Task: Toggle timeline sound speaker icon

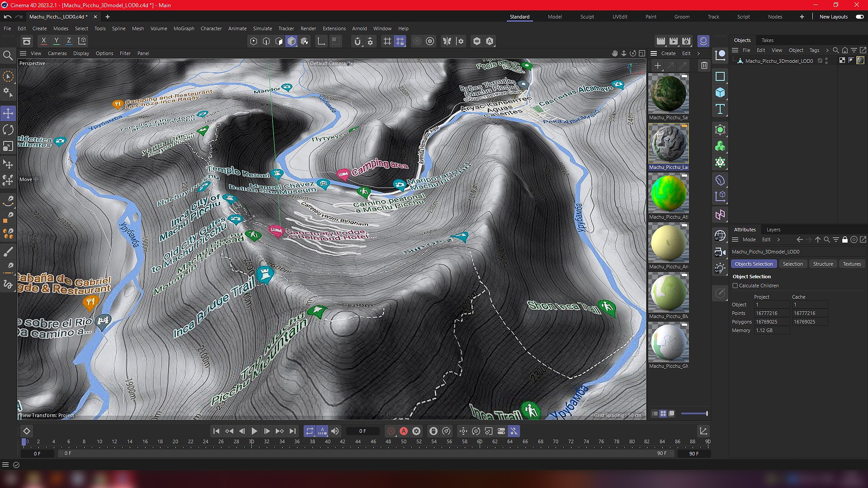Action: tap(335, 431)
